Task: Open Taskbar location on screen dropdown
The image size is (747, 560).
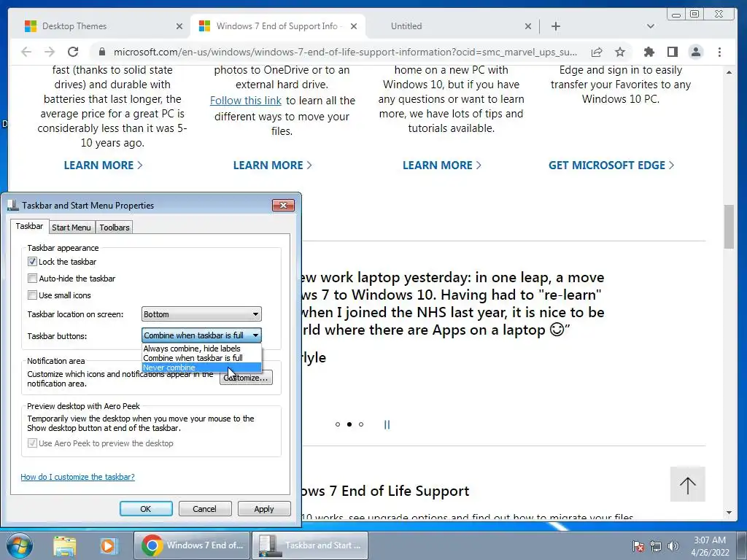Action: point(201,314)
